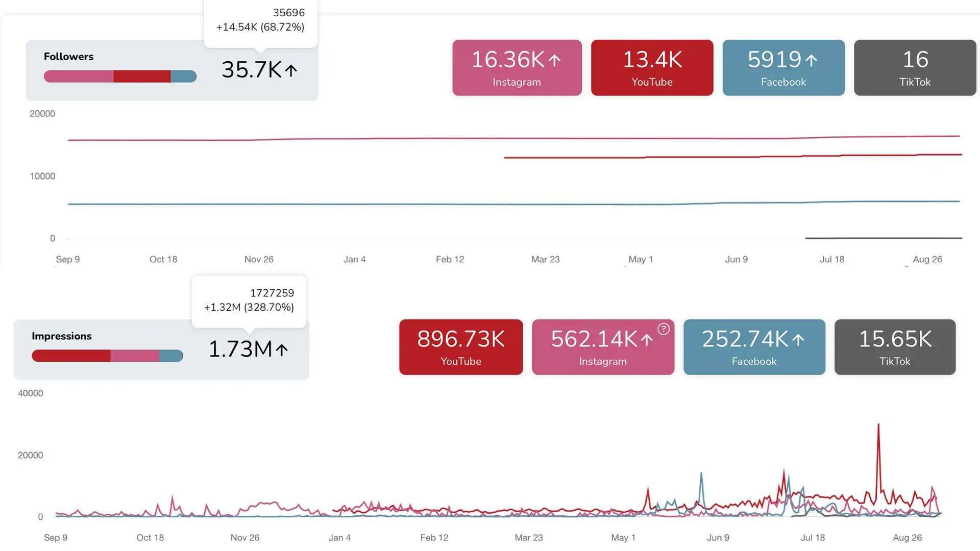Click the pink segment of Followers bar

pyautogui.click(x=78, y=77)
